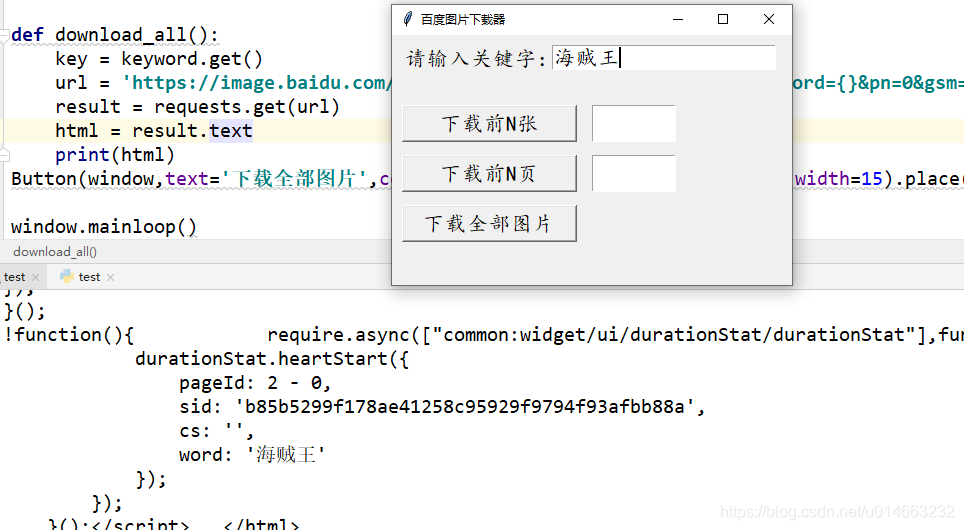Click the '!function(){' output line
The height and width of the screenshot is (530, 964).
[x=69, y=334]
